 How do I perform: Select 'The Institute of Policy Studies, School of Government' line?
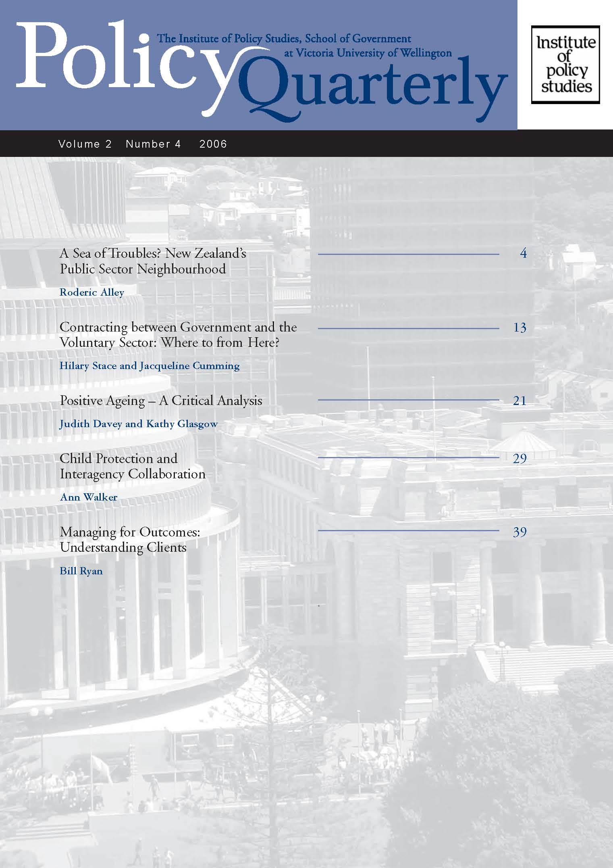click(284, 39)
